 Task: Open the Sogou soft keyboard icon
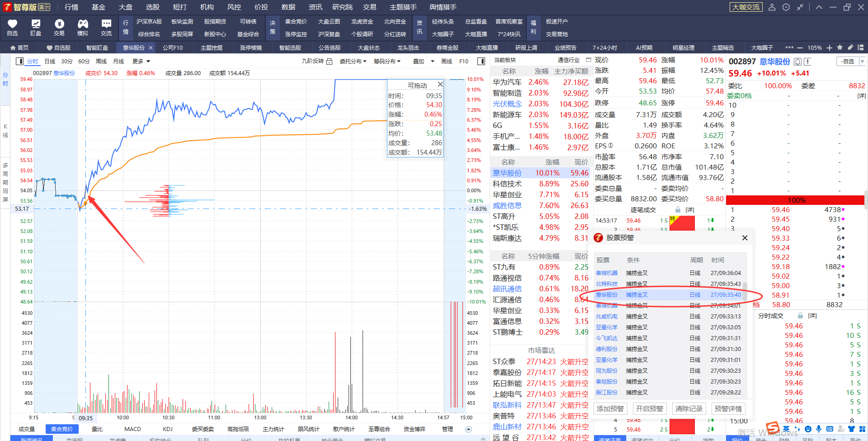[x=830, y=429]
